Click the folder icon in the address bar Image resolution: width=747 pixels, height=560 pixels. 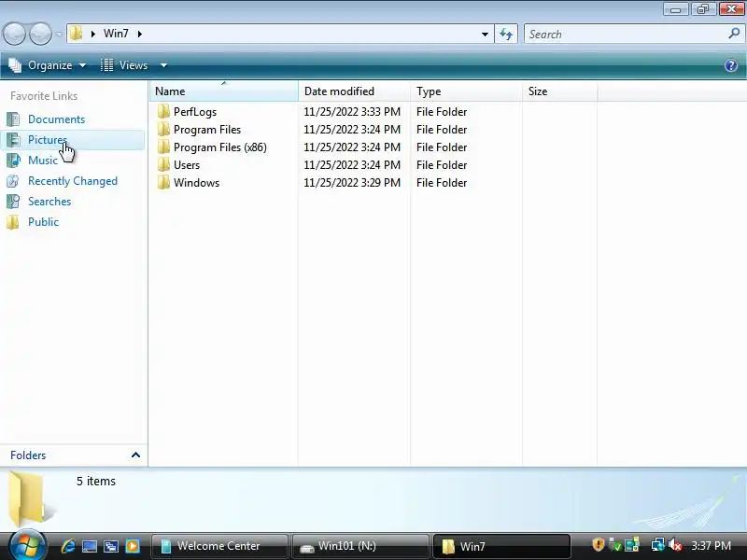coord(77,34)
